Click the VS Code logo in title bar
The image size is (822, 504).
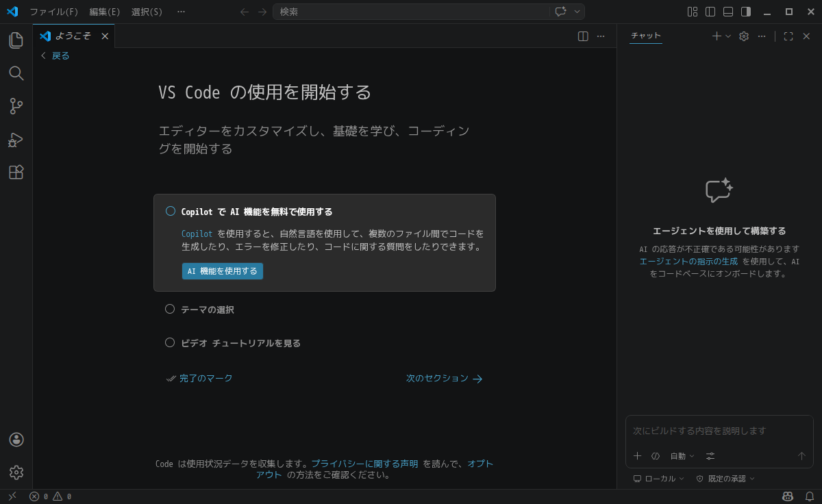pos(12,12)
